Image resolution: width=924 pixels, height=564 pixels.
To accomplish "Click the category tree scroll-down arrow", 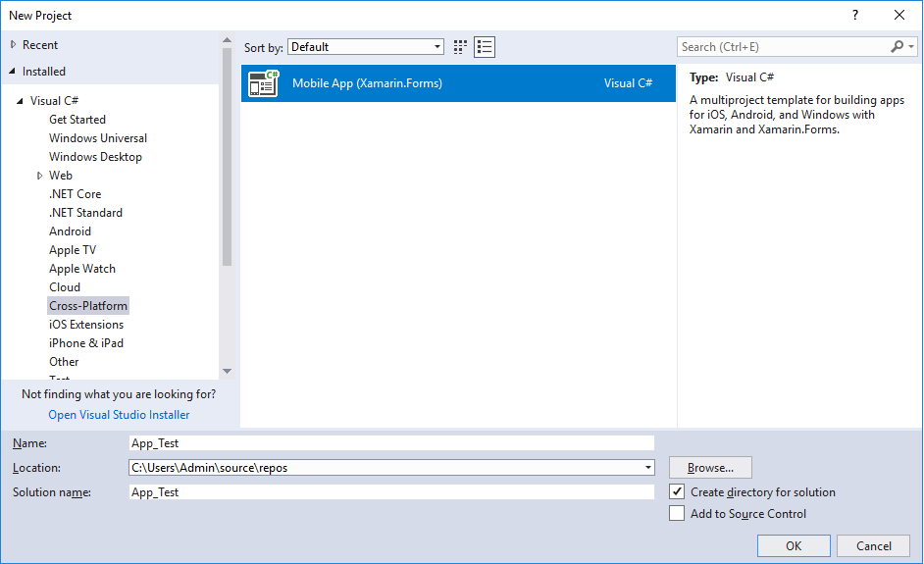I will click(227, 372).
